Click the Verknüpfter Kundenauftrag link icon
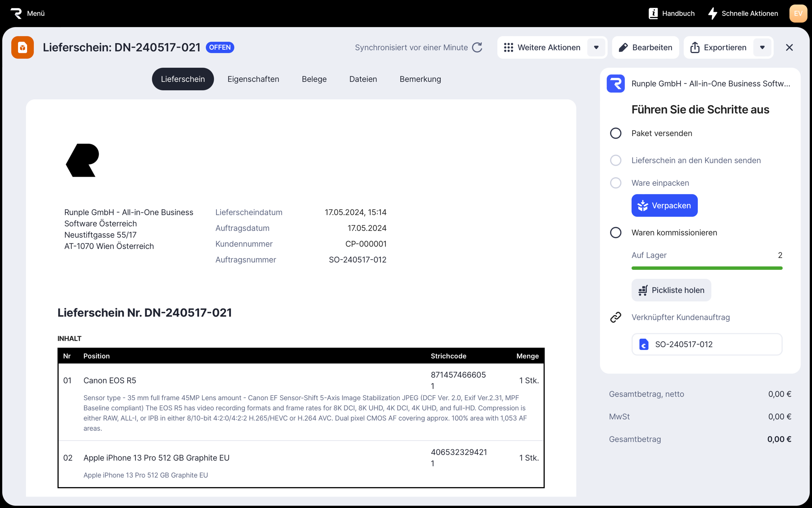Screen dimensions: 812x508 (615, 317)
